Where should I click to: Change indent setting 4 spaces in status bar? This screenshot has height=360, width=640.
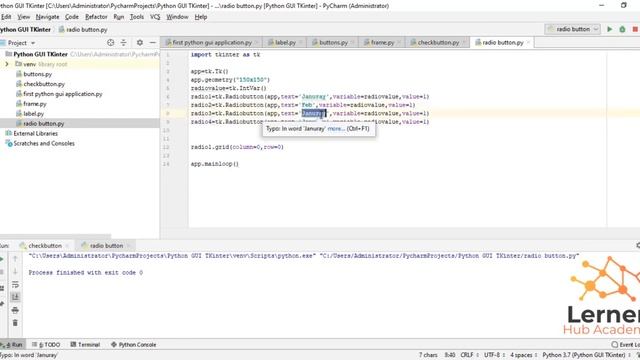click(x=523, y=355)
